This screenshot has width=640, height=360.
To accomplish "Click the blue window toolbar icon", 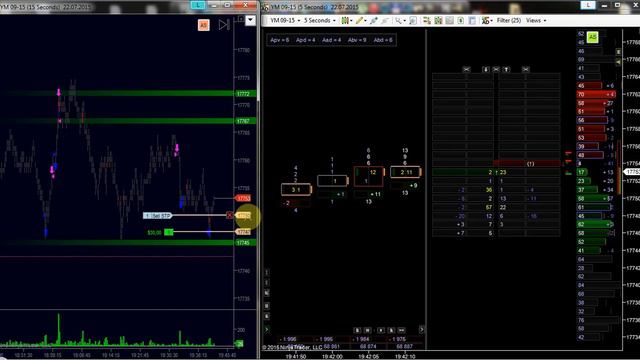I will pos(472,20).
